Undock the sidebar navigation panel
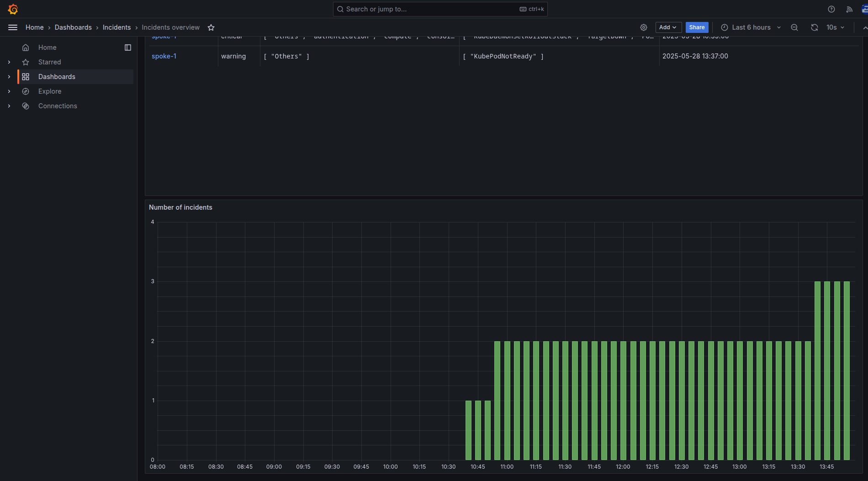Viewport: 868px width, 481px height. (x=128, y=48)
